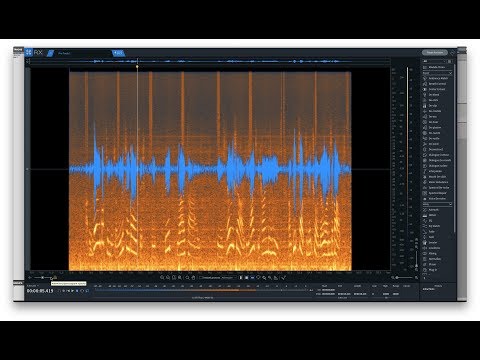
Task: Switch to the first file tab
Action: (81, 53)
